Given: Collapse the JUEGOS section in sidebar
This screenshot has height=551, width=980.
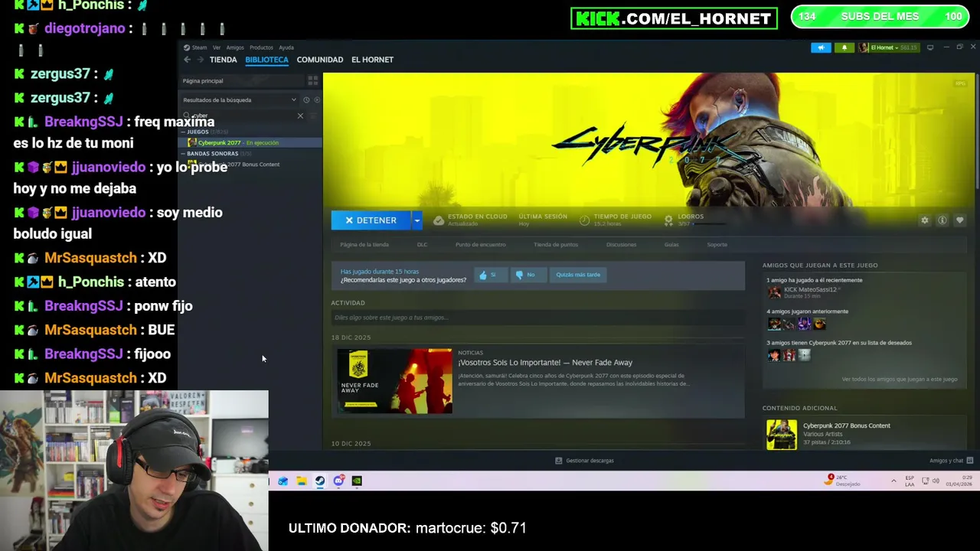Looking at the screenshot, I should [183, 132].
